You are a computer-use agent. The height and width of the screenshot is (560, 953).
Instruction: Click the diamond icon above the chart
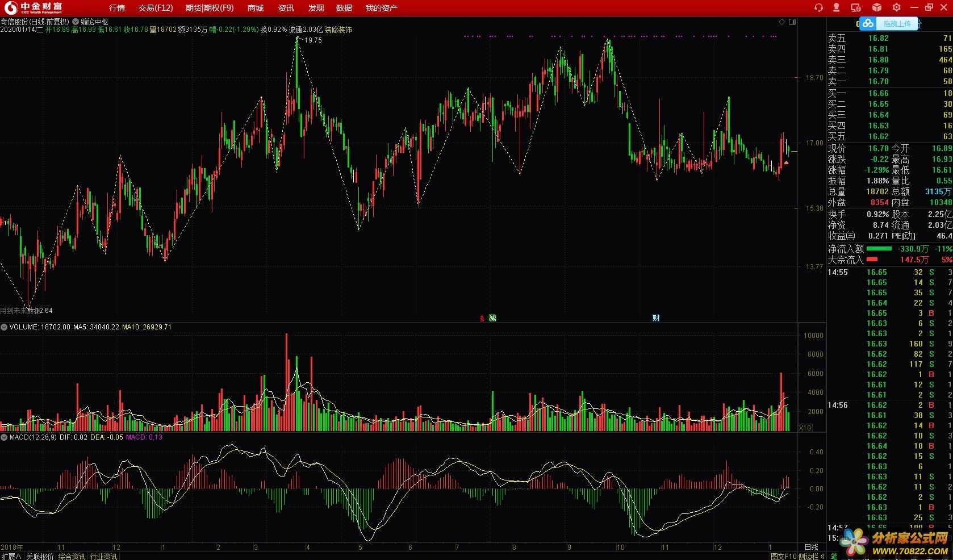[781, 22]
